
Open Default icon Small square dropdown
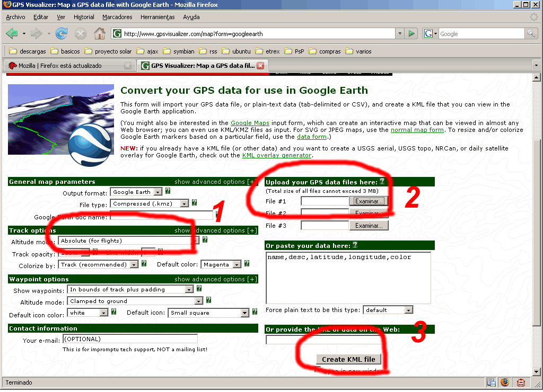pos(208,313)
